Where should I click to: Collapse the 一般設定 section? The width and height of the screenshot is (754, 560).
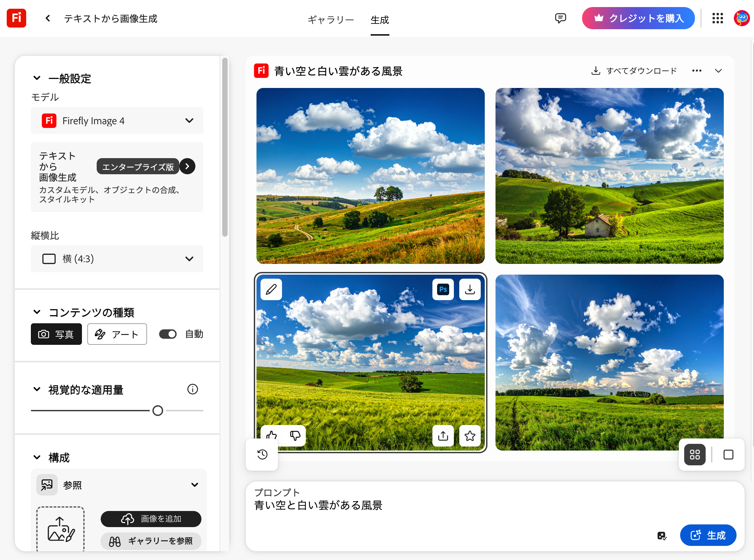37,78
